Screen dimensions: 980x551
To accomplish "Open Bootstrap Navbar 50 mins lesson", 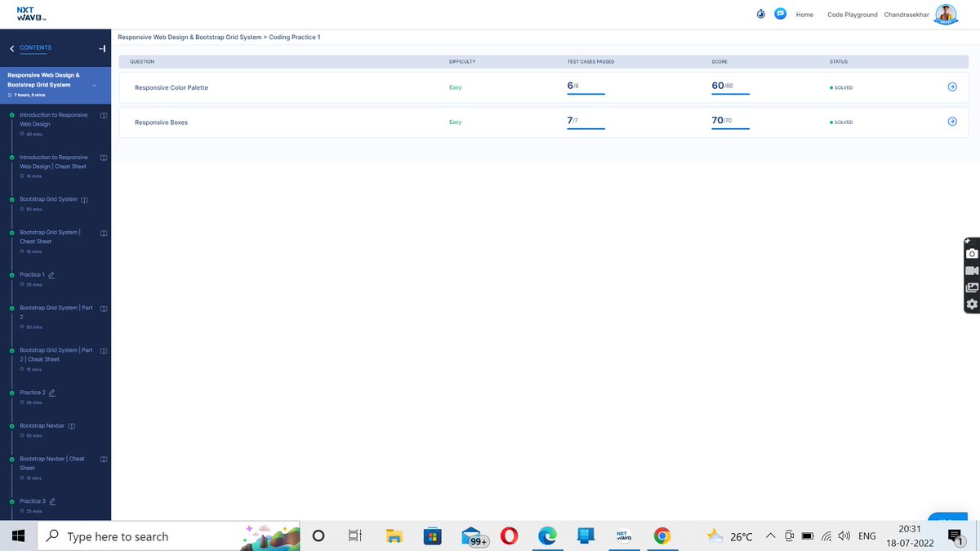I will (42, 425).
